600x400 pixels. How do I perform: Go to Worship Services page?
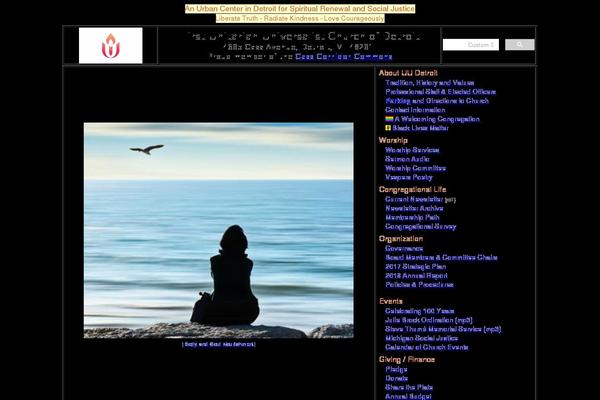[412, 150]
